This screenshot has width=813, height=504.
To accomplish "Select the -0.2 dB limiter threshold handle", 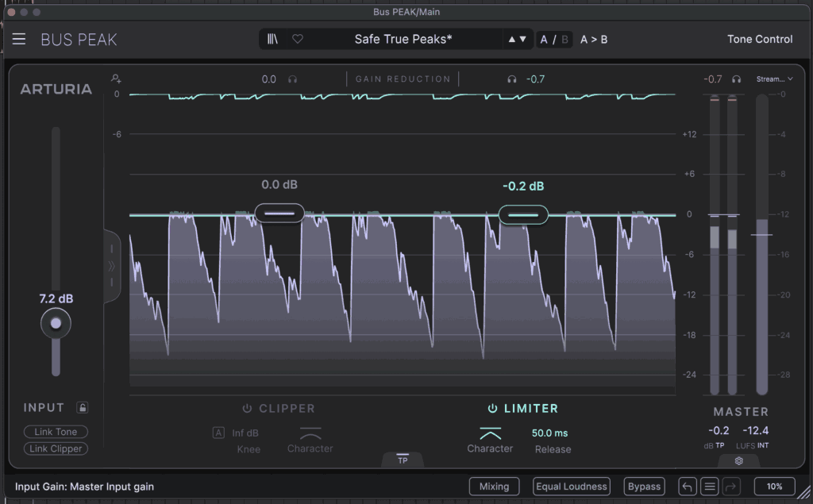I will (x=523, y=214).
